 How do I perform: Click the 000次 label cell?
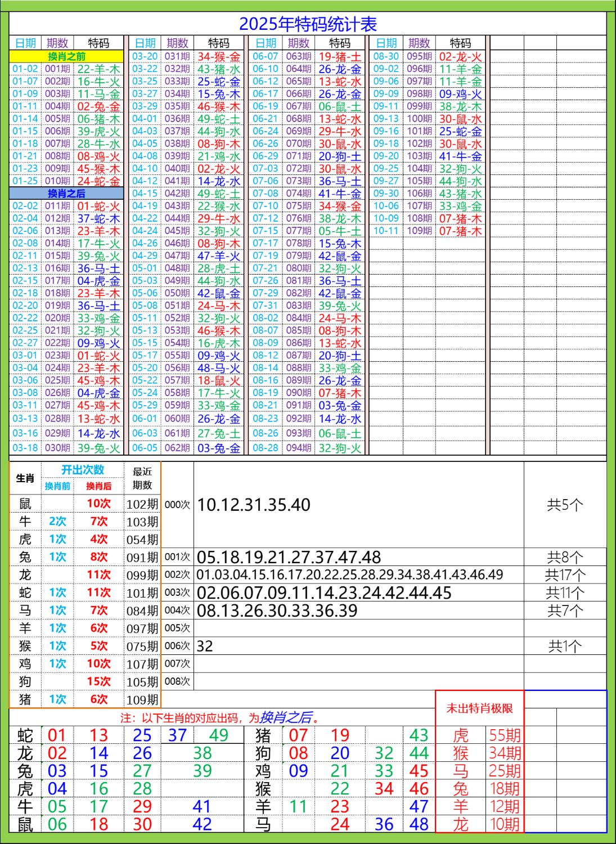177,505
